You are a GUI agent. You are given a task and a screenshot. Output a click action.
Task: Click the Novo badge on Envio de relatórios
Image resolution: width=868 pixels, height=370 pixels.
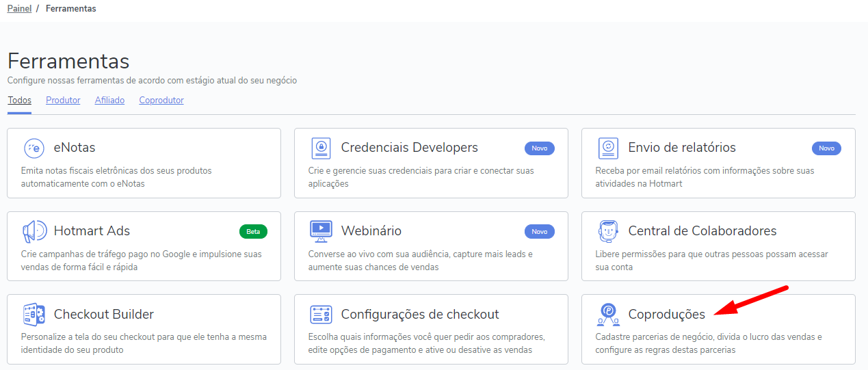tap(826, 148)
